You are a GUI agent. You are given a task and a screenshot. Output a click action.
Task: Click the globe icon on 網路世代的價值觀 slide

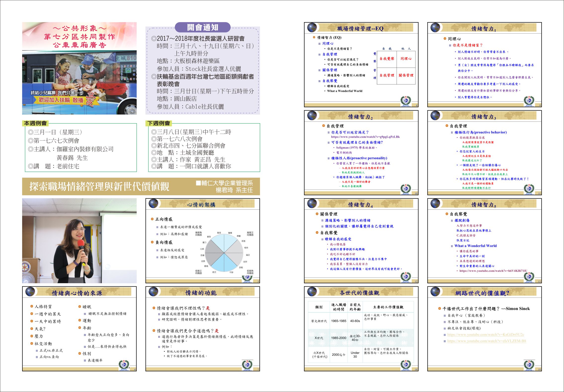435,292
